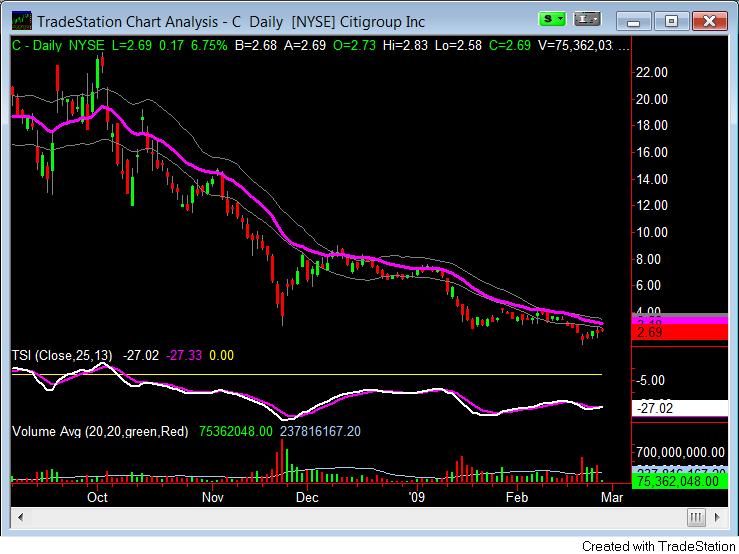Click the 700,000,000.00 volume axis label
The image size is (739, 554).
point(680,452)
